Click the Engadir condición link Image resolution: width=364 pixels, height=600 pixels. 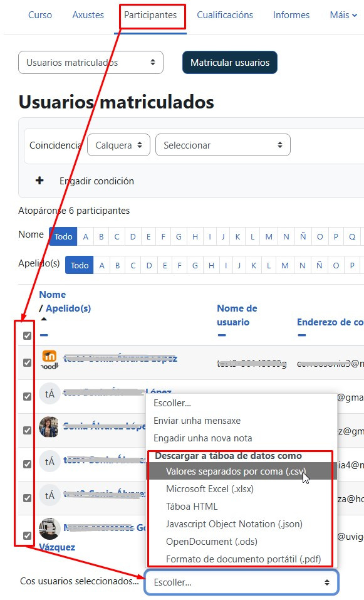[96, 181]
